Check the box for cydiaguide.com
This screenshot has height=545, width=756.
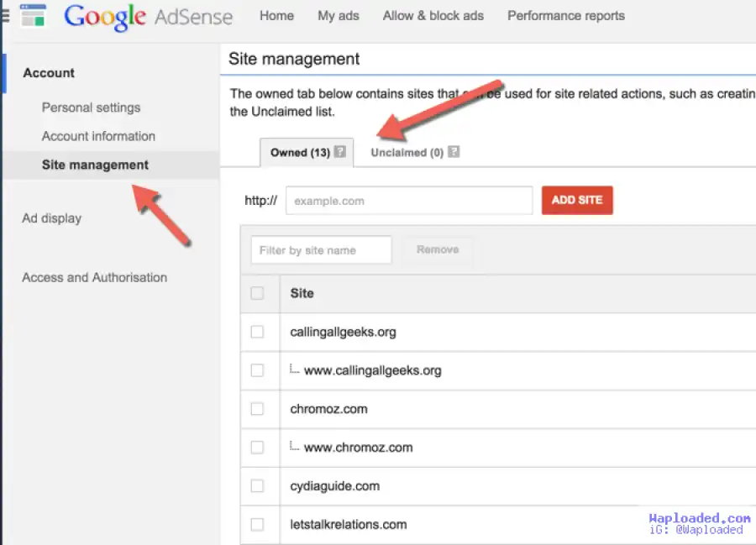(x=258, y=485)
